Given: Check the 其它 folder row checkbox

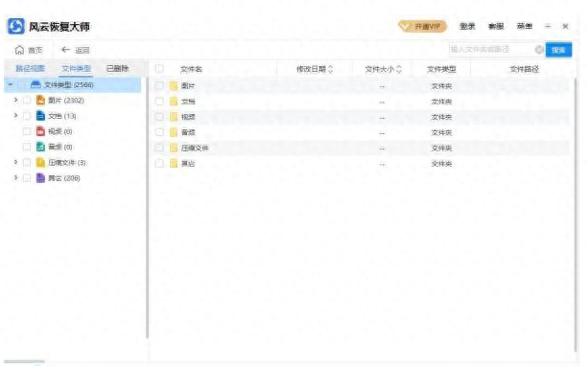Looking at the screenshot, I should 159,163.
